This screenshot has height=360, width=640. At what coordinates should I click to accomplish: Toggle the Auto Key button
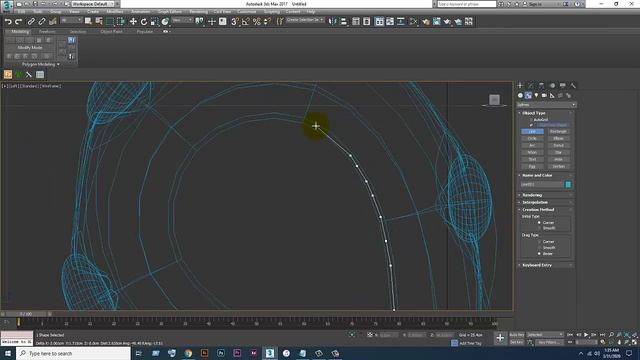pos(517,335)
